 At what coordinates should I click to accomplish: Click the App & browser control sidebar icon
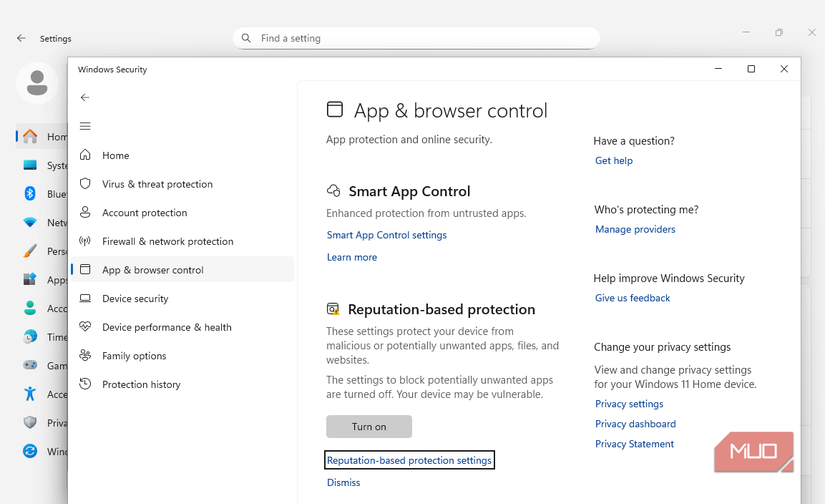85,269
